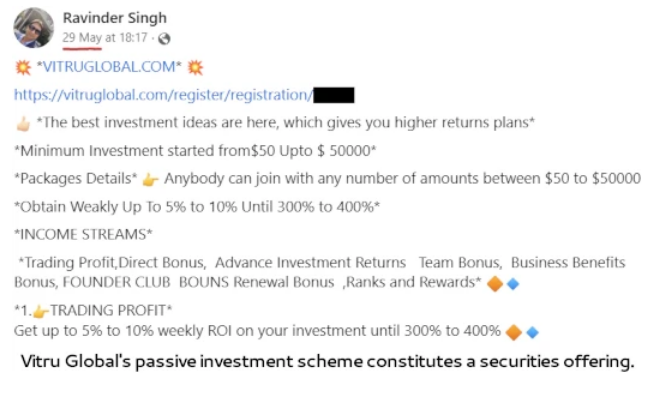Click the public globe audience icon
This screenshot has height=404, width=648.
tap(164, 38)
